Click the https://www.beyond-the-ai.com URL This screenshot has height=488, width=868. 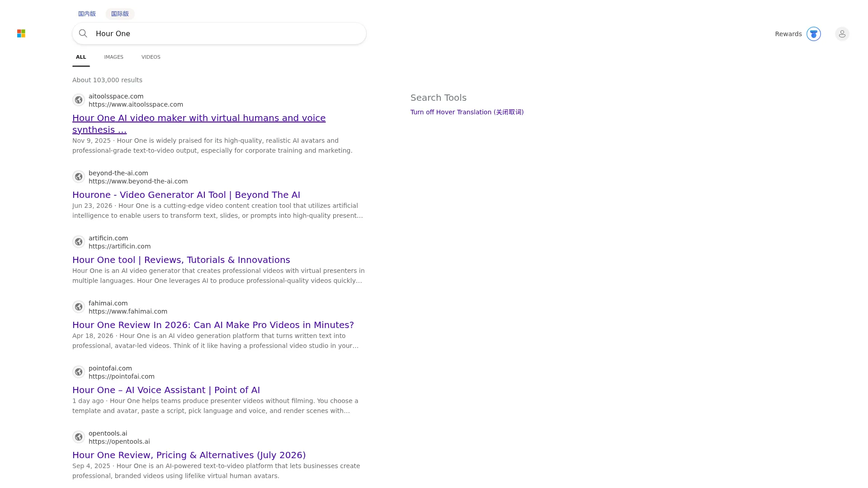[138, 181]
